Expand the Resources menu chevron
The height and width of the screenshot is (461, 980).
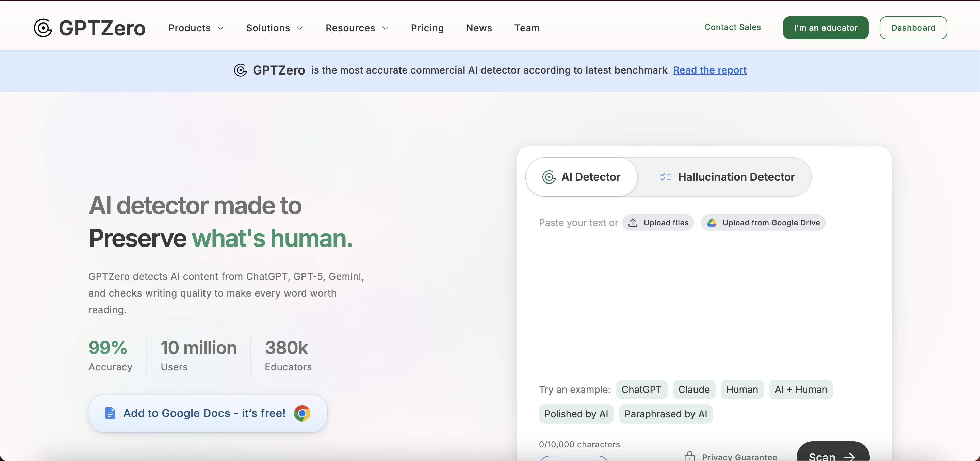click(385, 28)
